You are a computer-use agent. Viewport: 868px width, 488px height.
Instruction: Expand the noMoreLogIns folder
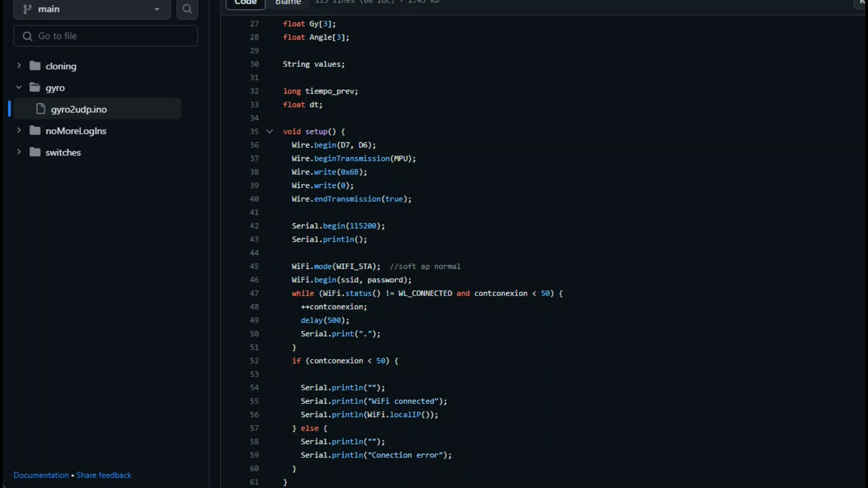click(x=19, y=130)
